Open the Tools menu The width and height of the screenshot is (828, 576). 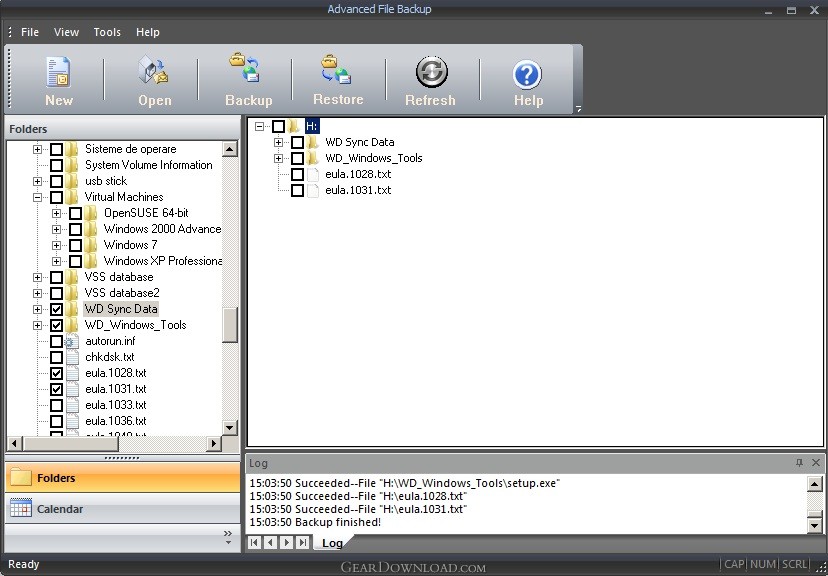click(107, 32)
